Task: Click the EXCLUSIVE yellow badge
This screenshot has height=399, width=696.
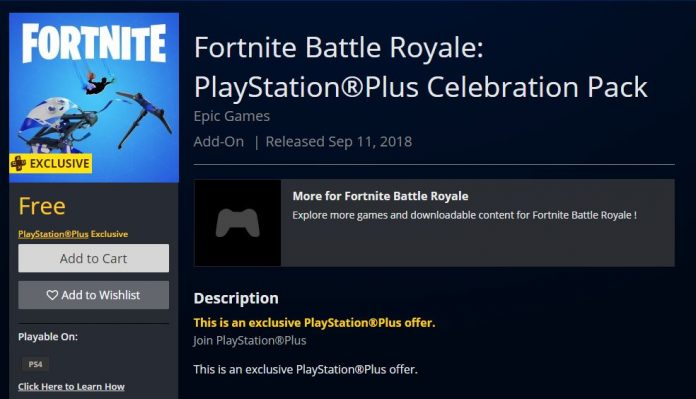Action: coord(51,163)
